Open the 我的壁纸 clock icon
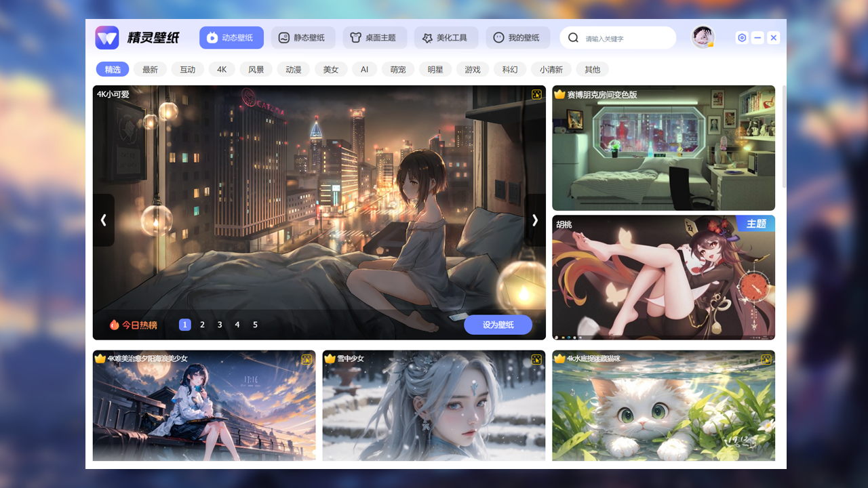Image resolution: width=868 pixels, height=488 pixels. pyautogui.click(x=500, y=38)
